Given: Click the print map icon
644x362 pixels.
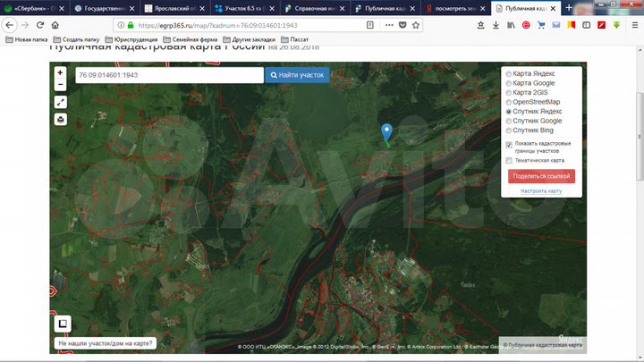Looking at the screenshot, I should coord(60,119).
